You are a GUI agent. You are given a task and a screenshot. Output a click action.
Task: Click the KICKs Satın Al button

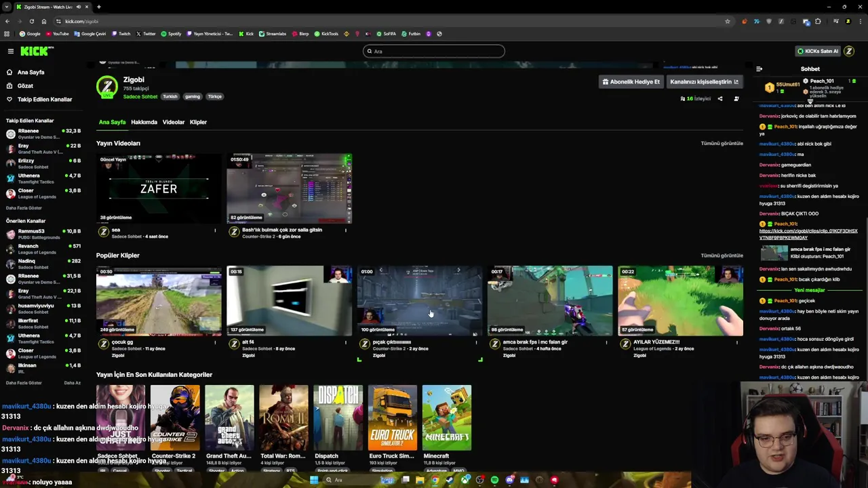tap(818, 51)
